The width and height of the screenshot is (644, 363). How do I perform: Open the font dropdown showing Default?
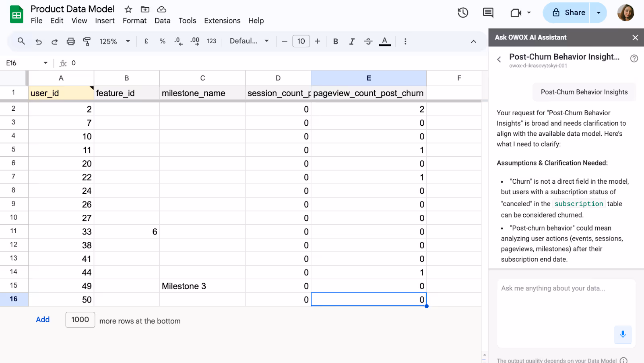(249, 41)
